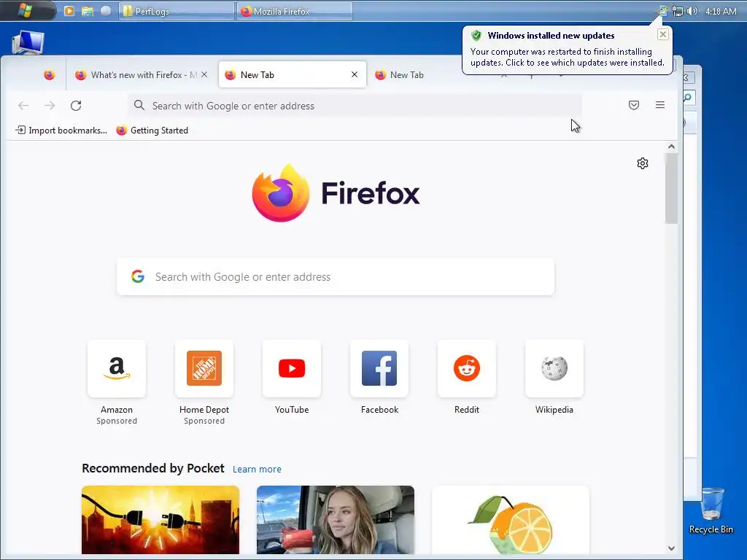Open the YouTube shortcut tile

292,368
